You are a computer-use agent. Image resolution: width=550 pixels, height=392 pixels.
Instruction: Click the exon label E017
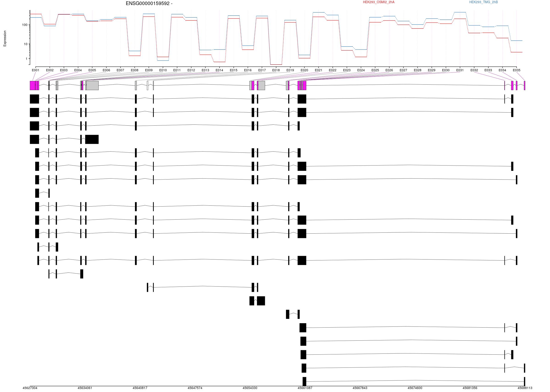coord(262,70)
